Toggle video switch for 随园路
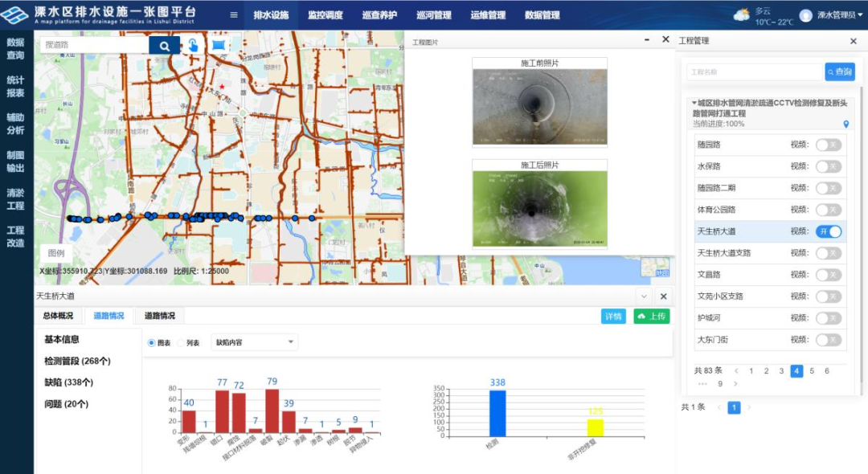Image resolution: width=868 pixels, height=474 pixels. coord(829,145)
